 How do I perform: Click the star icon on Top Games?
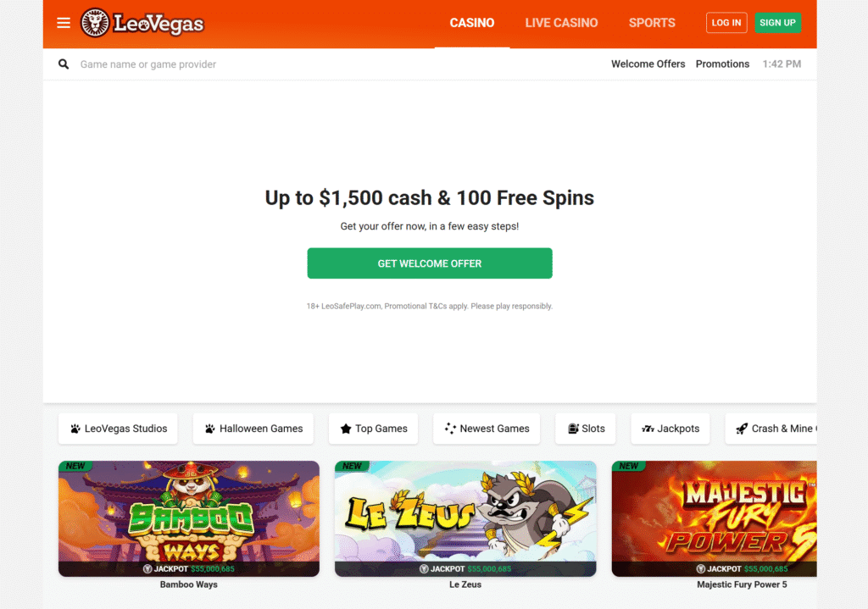pyautogui.click(x=346, y=429)
